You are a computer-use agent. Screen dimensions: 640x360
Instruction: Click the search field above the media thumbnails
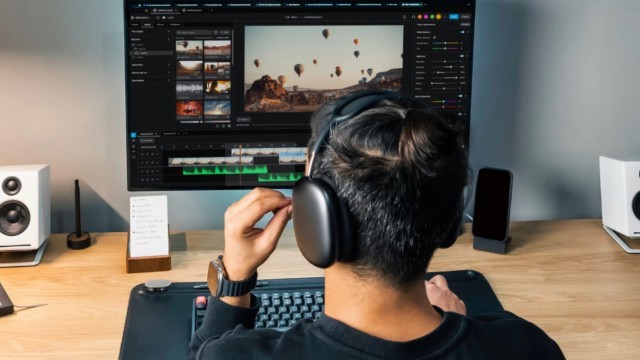coord(194,32)
